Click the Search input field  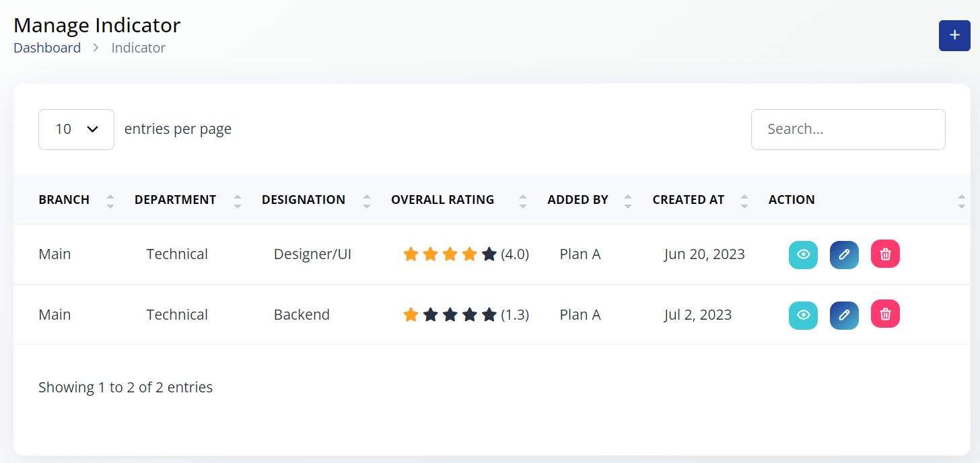(x=847, y=129)
